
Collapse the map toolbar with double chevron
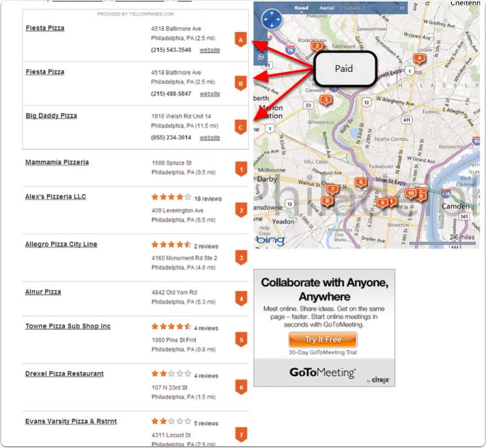402,8
